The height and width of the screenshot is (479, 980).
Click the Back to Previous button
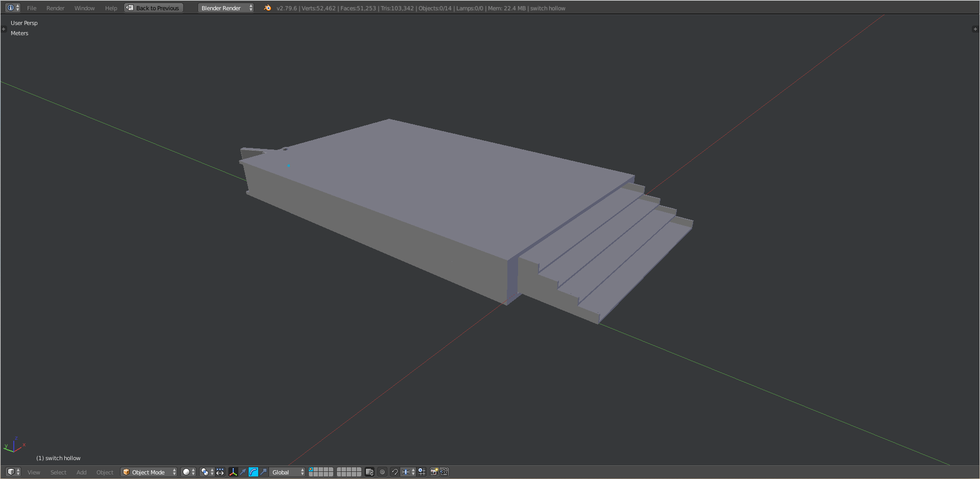(153, 8)
